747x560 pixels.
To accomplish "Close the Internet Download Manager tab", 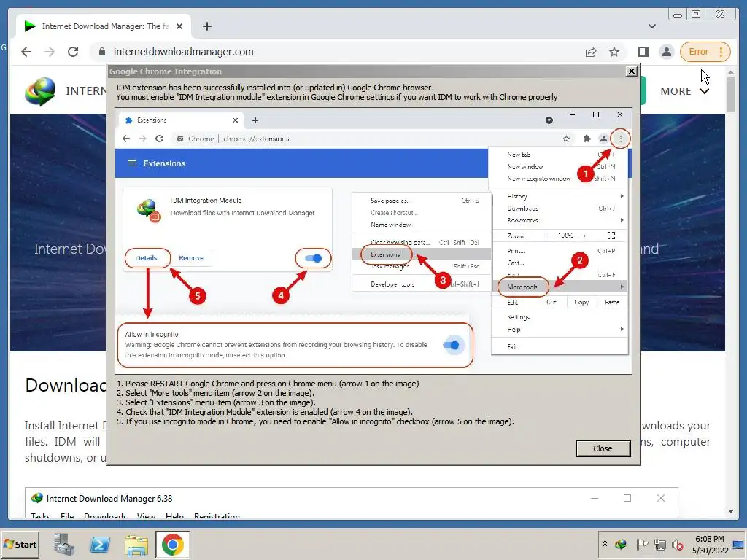I will click(179, 26).
